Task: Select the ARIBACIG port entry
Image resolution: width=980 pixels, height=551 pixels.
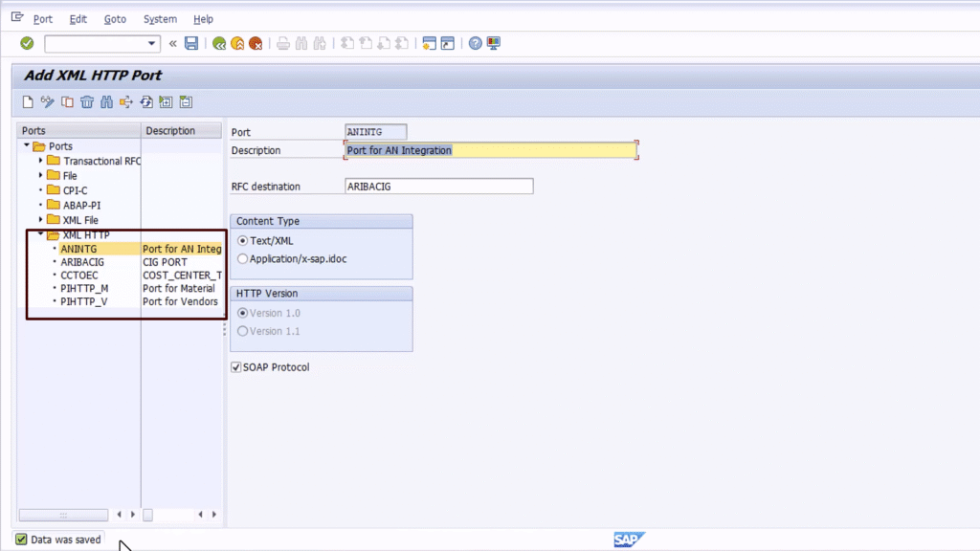Action: [x=83, y=261]
